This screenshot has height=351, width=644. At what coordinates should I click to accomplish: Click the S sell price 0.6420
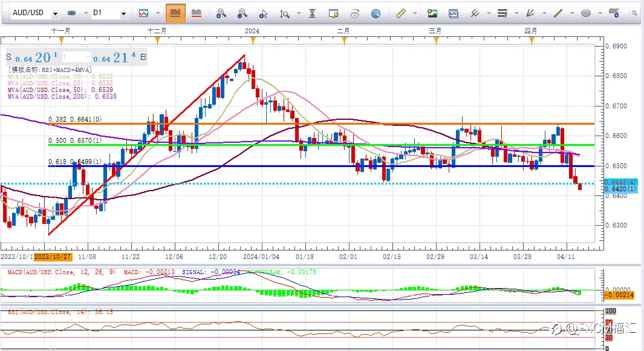pos(32,57)
